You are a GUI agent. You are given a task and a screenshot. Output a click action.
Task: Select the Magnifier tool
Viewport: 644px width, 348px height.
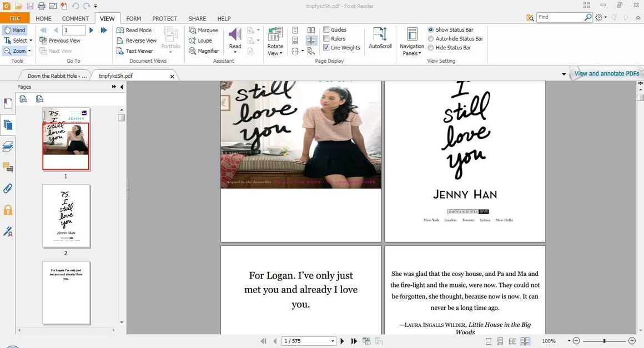206,50
